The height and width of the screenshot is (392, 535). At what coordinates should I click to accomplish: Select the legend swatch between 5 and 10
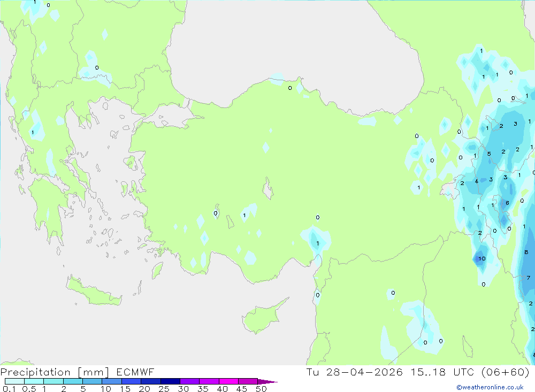(93, 381)
